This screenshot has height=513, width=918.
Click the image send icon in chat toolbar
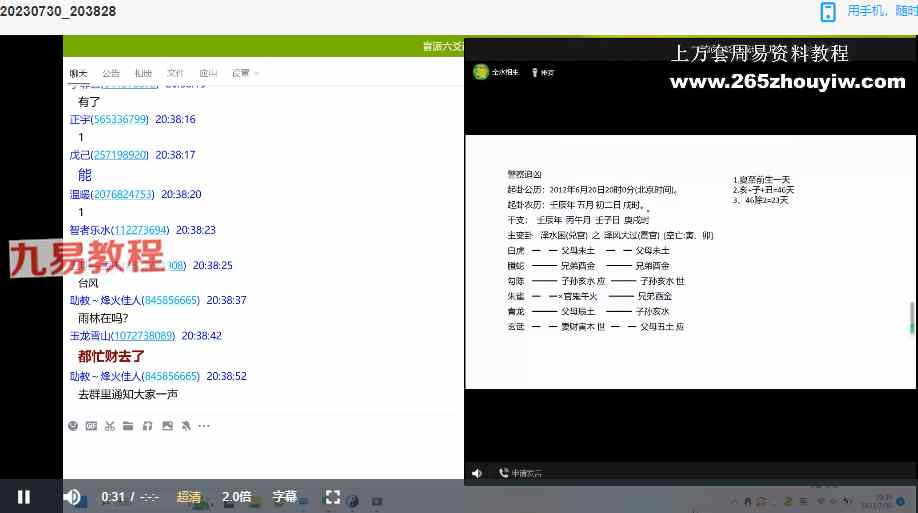pyautogui.click(x=167, y=426)
